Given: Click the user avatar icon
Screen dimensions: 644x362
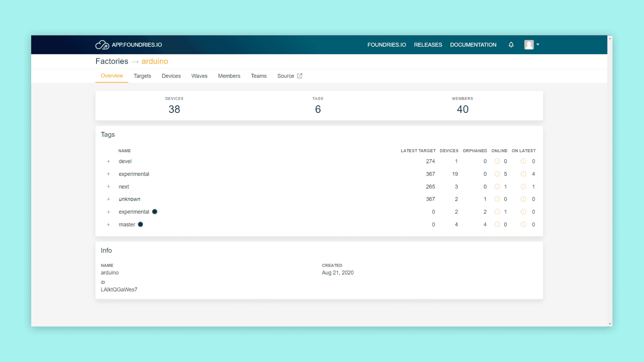Looking at the screenshot, I should pos(529,45).
